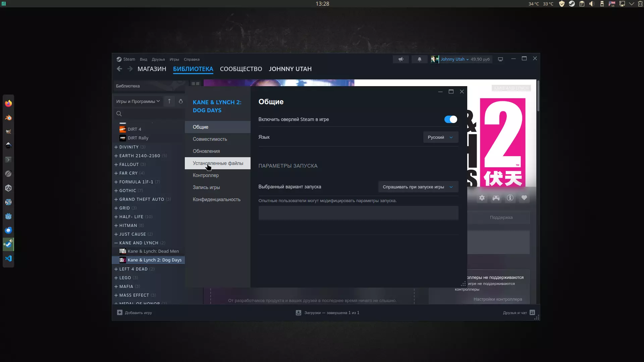Open the notifications bell icon
The height and width of the screenshot is (362, 644).
point(419,59)
